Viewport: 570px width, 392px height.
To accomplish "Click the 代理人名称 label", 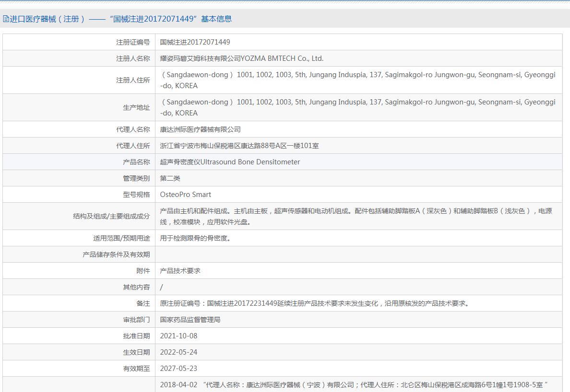I will click(x=133, y=129).
